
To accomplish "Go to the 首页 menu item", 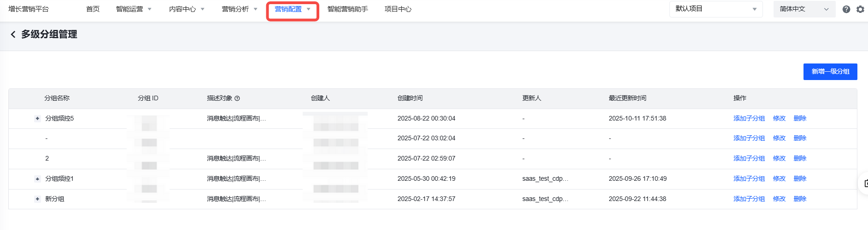I will click(93, 9).
